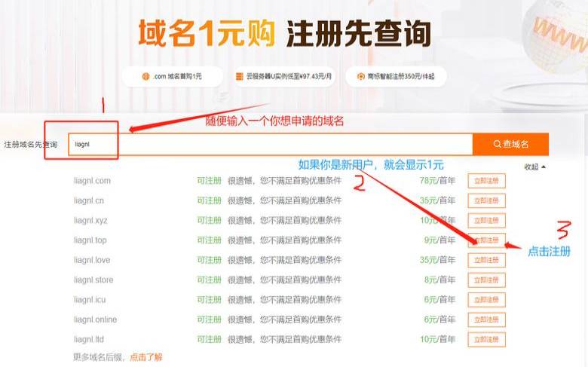The height and width of the screenshot is (367, 588).
Task: Select the liagnl.love domain name text
Action: click(92, 260)
